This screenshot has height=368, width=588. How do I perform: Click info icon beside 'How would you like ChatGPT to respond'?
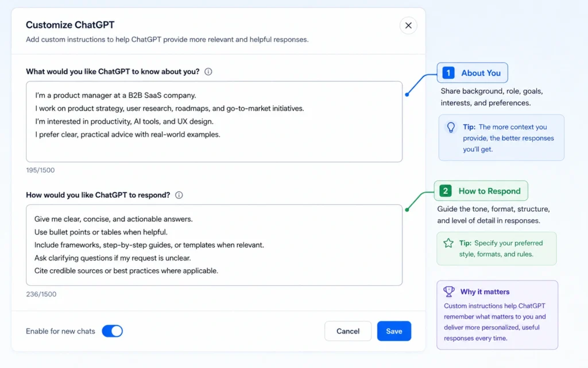[179, 195]
